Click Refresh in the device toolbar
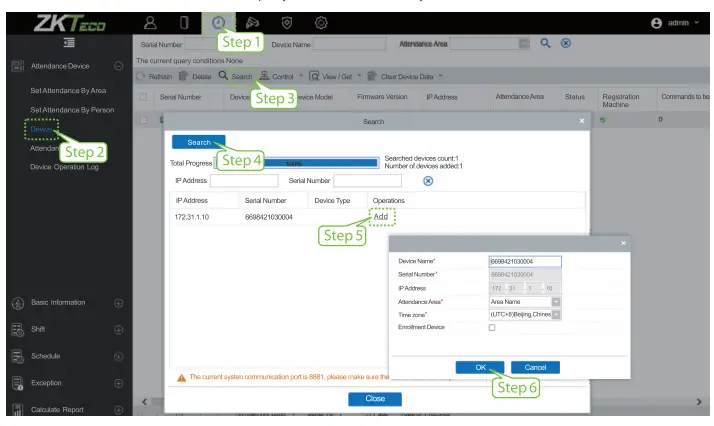 tap(155, 76)
